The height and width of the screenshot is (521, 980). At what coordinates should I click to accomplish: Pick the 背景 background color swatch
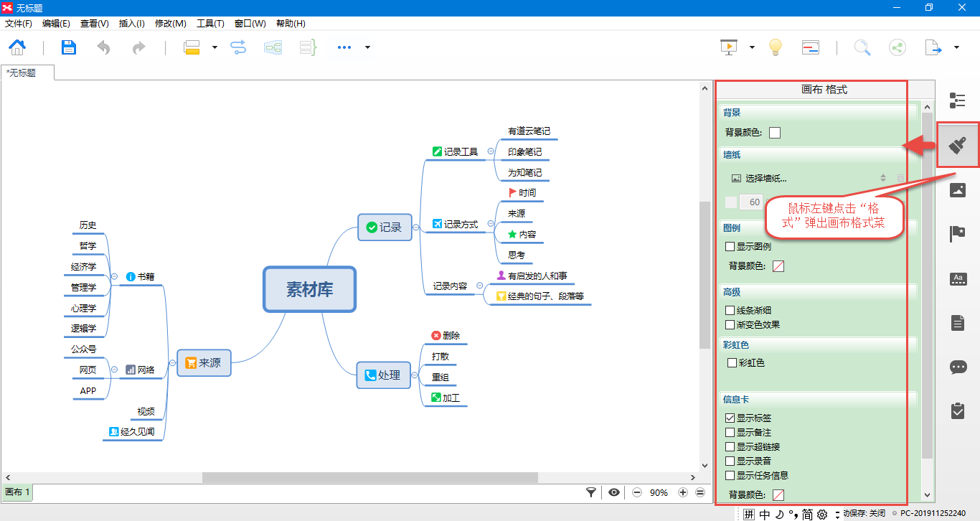(775, 133)
